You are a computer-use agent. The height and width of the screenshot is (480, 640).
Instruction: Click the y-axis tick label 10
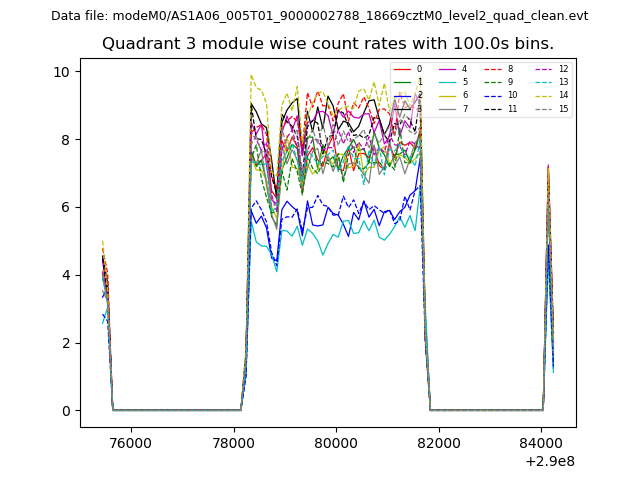pyautogui.click(x=61, y=72)
